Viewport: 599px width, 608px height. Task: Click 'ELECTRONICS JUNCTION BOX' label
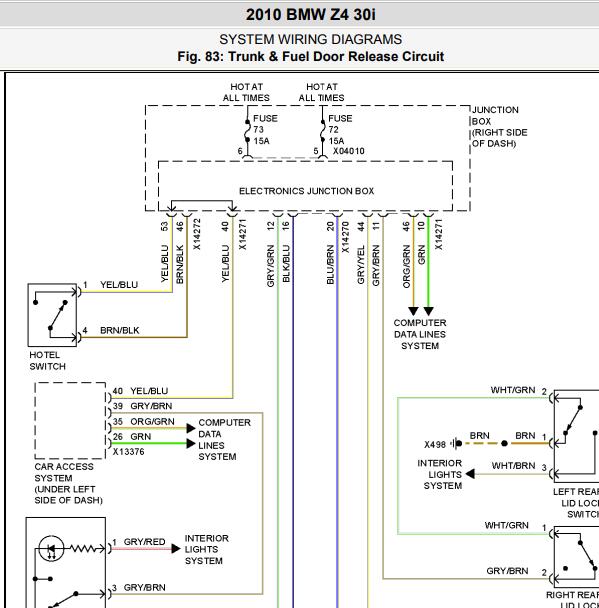pyautogui.click(x=306, y=191)
